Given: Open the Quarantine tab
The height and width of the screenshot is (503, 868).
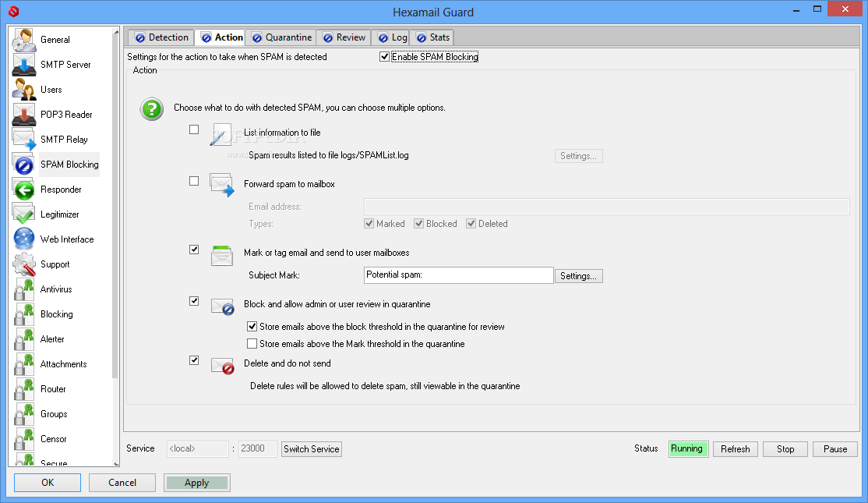Looking at the screenshot, I should [281, 37].
